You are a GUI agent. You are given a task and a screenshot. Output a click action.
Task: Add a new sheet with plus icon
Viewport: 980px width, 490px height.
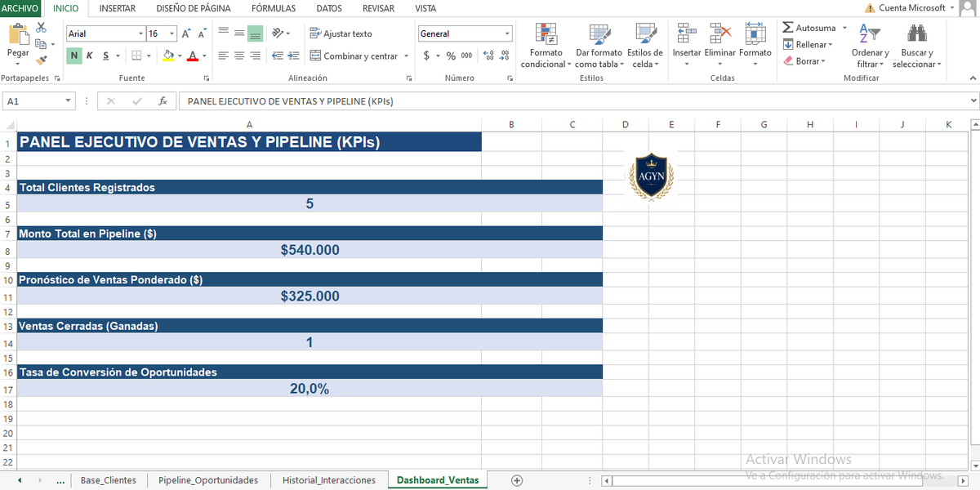point(516,480)
